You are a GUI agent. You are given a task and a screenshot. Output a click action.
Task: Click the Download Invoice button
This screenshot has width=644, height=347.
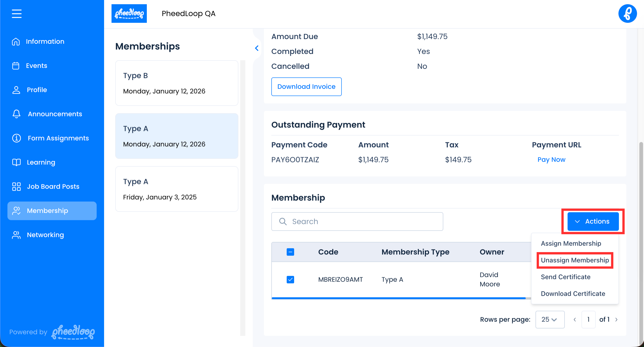pyautogui.click(x=306, y=87)
